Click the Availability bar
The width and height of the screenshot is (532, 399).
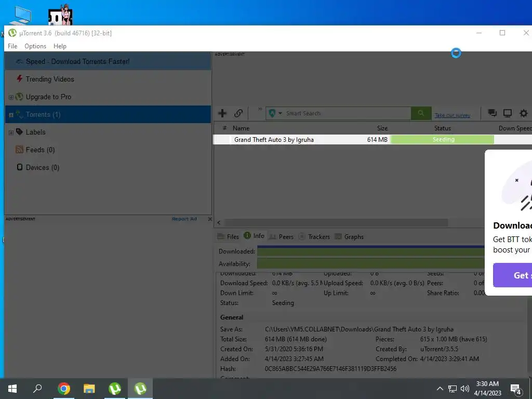coord(370,263)
